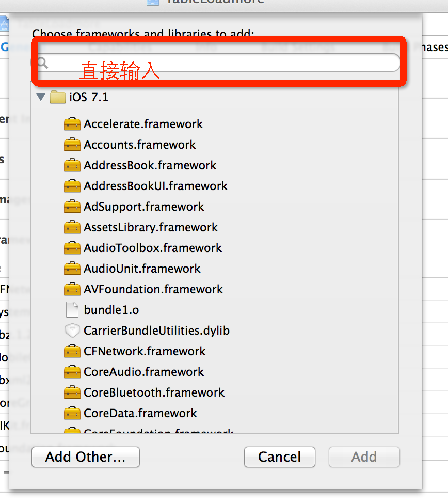This screenshot has height=503, width=448.
Task: Click the AddressBookUI.framework toolbox icon
Action: (x=72, y=186)
